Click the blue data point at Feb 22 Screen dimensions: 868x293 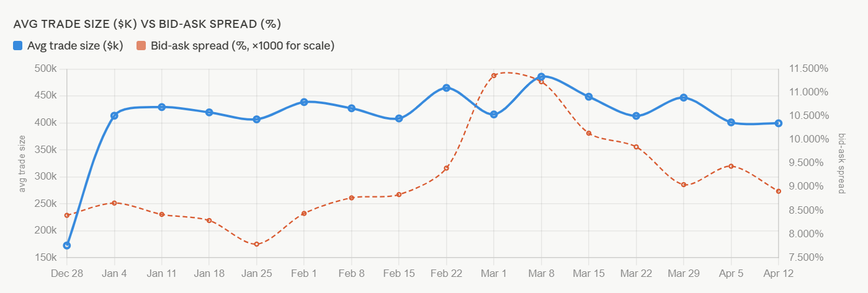click(x=446, y=88)
